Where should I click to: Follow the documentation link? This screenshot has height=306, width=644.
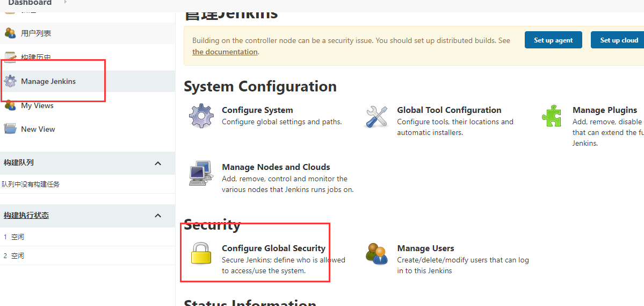point(225,52)
